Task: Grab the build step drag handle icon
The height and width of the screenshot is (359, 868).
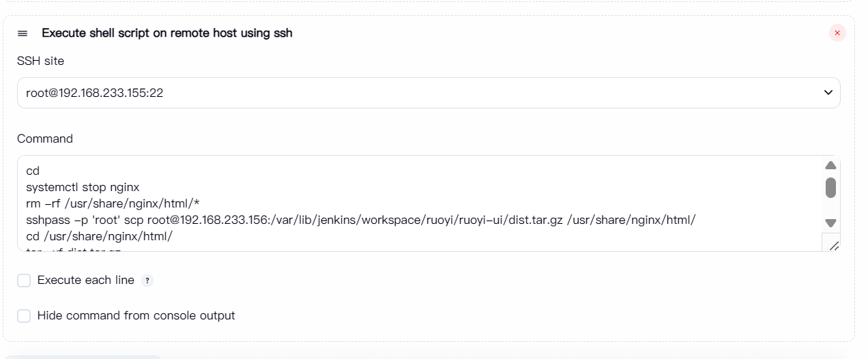Action: tap(23, 33)
